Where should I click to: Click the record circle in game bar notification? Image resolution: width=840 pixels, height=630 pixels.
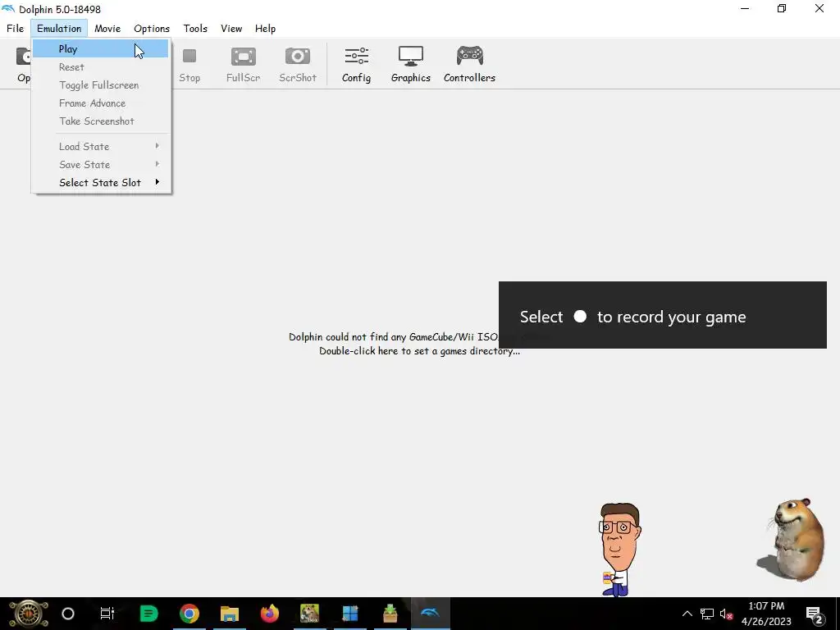pyautogui.click(x=580, y=316)
